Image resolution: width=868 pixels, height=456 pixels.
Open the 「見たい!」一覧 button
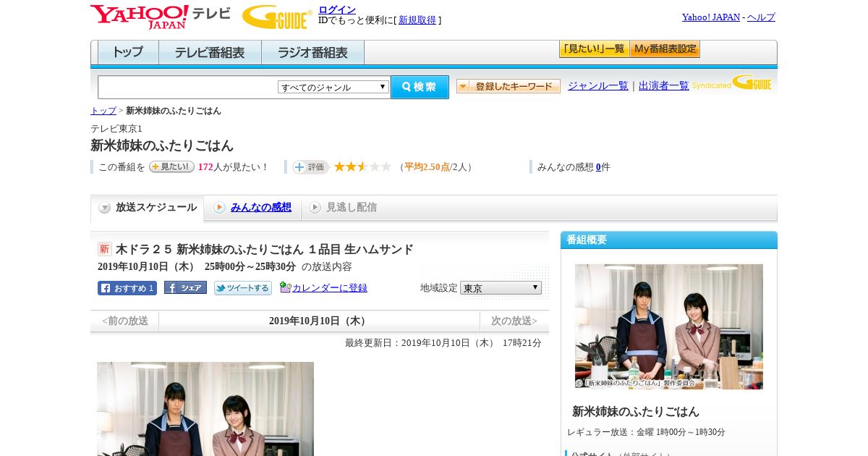[594, 49]
